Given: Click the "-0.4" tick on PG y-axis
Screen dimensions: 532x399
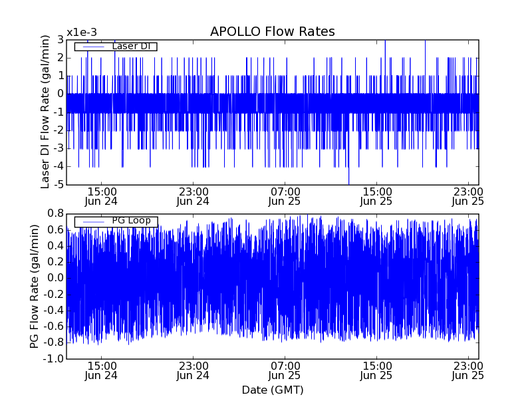Looking at the screenshot, I should tap(54, 311).
